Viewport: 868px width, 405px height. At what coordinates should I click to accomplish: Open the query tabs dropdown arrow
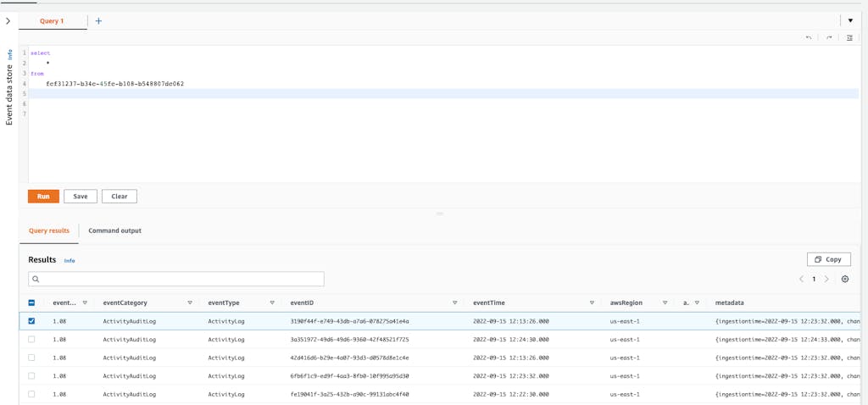point(850,20)
